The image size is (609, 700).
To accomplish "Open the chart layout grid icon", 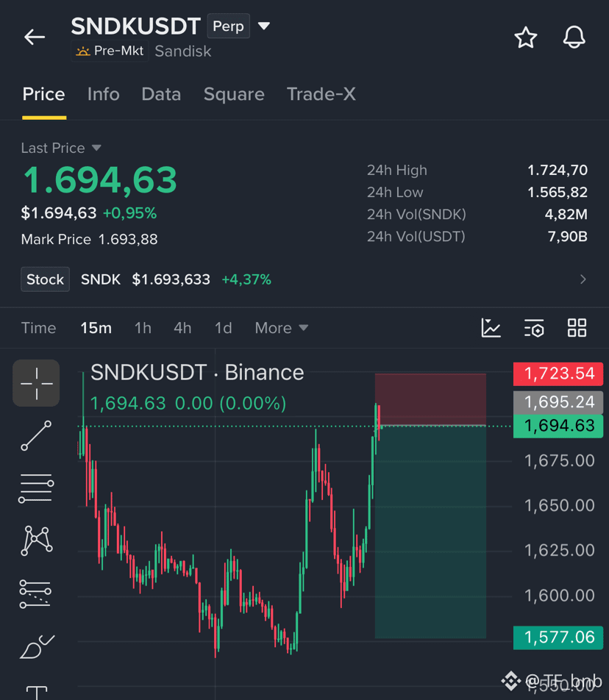I will click(577, 328).
